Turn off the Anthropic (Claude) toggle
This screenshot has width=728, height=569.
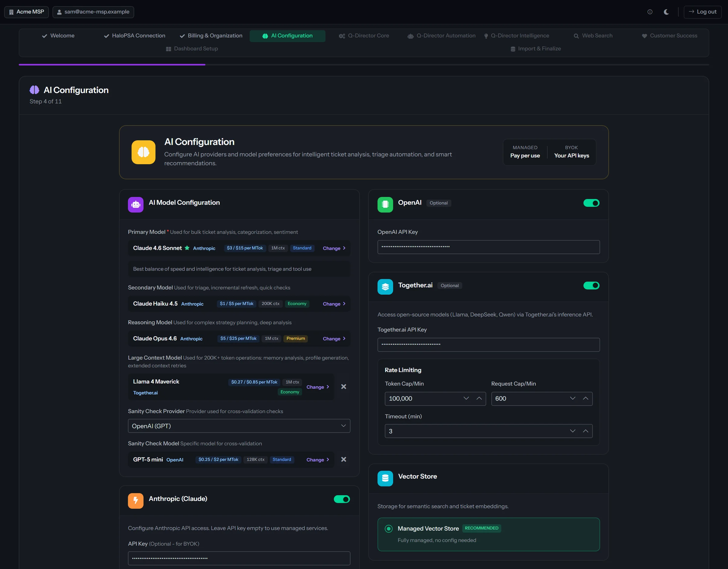[342, 499]
